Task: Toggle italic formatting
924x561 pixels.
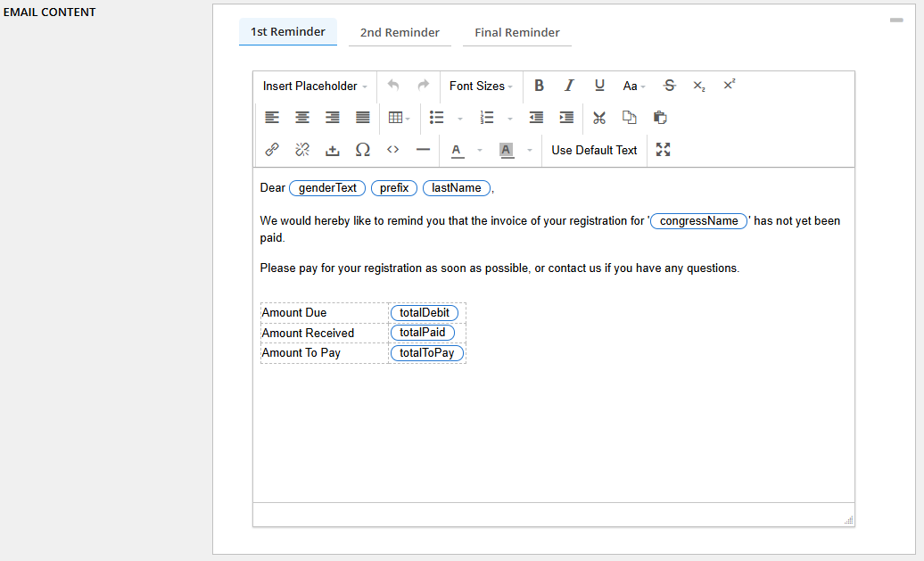Action: [x=569, y=86]
